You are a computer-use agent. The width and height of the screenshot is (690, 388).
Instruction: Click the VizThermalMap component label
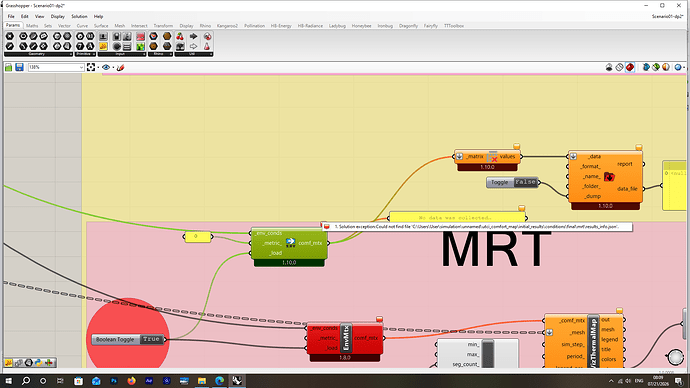click(x=593, y=341)
